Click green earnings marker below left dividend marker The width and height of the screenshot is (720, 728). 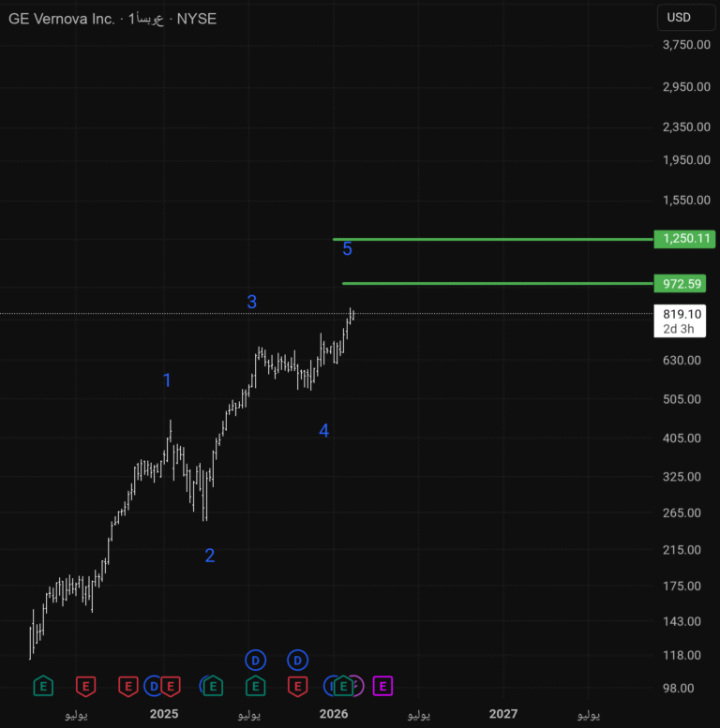(255, 687)
